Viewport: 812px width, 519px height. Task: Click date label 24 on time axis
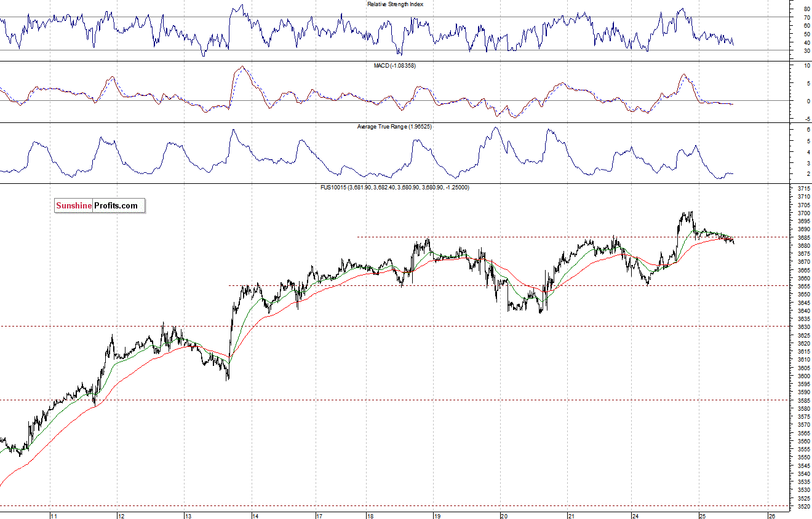coord(637,516)
